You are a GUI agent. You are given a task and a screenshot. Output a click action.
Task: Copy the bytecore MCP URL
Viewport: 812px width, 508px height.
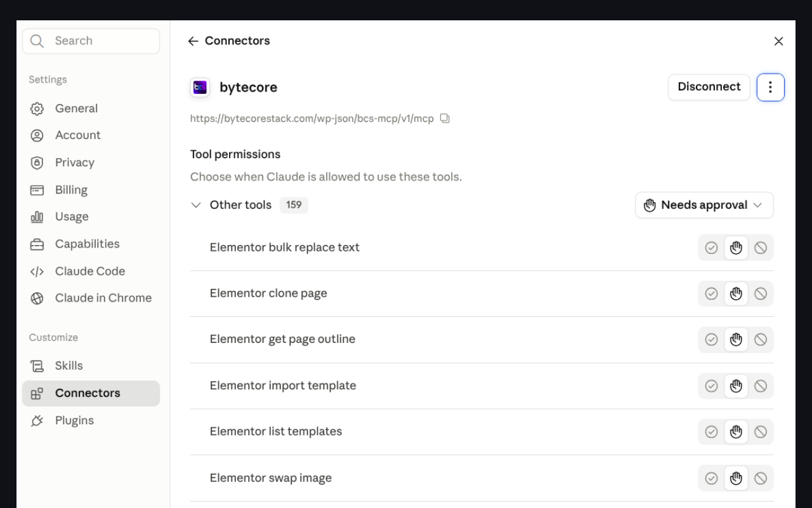tap(445, 119)
